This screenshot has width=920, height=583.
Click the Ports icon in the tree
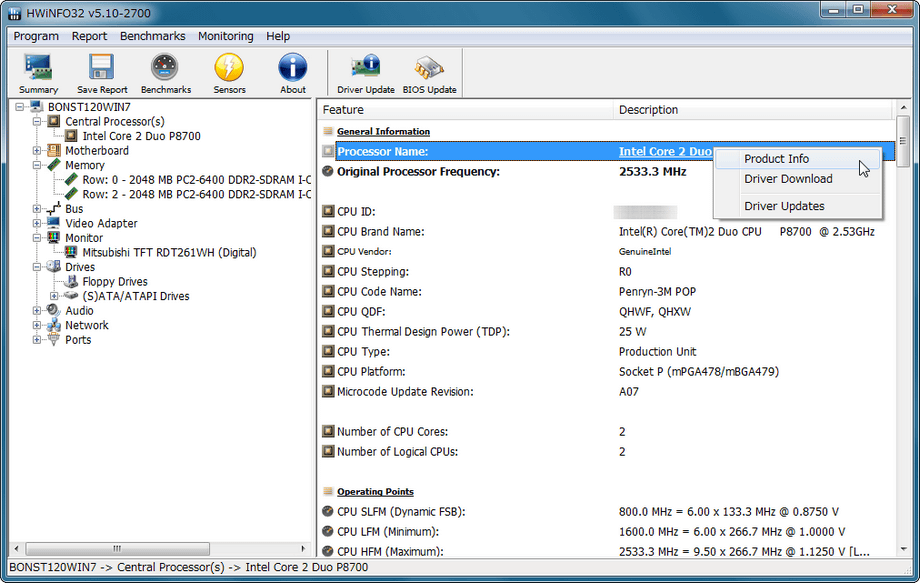click(54, 340)
